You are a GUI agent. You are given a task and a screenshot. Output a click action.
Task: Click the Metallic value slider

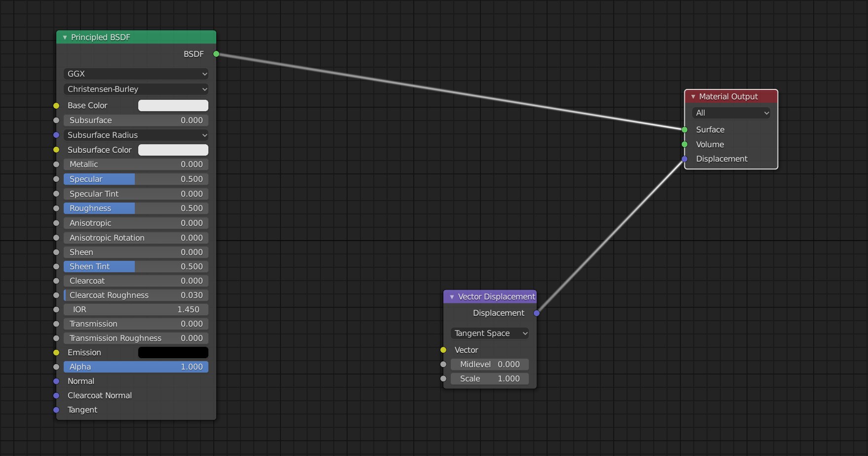(136, 164)
